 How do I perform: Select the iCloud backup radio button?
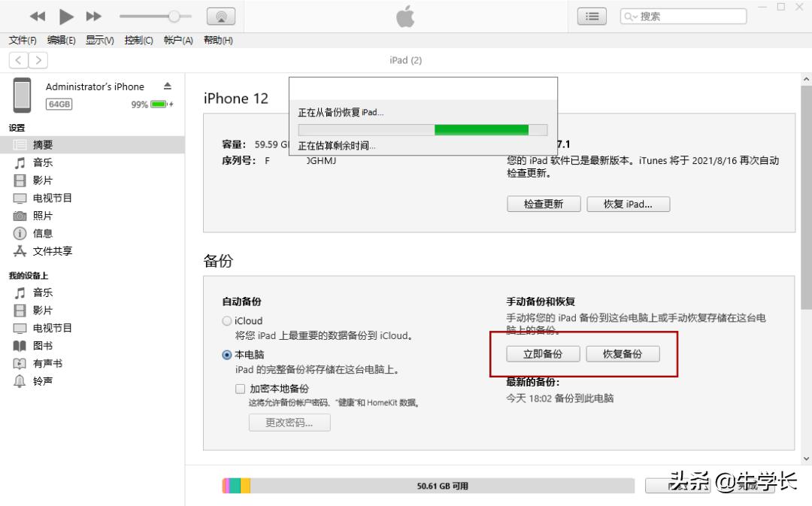coord(226,320)
